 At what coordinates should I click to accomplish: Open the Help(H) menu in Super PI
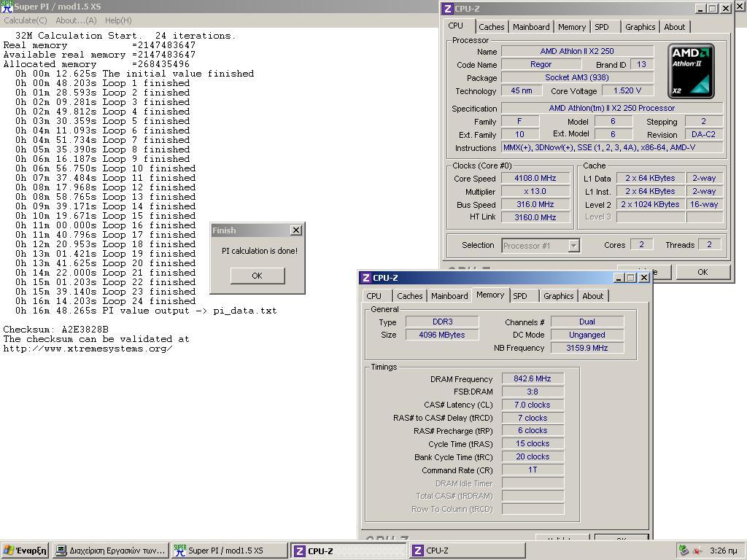point(118,20)
